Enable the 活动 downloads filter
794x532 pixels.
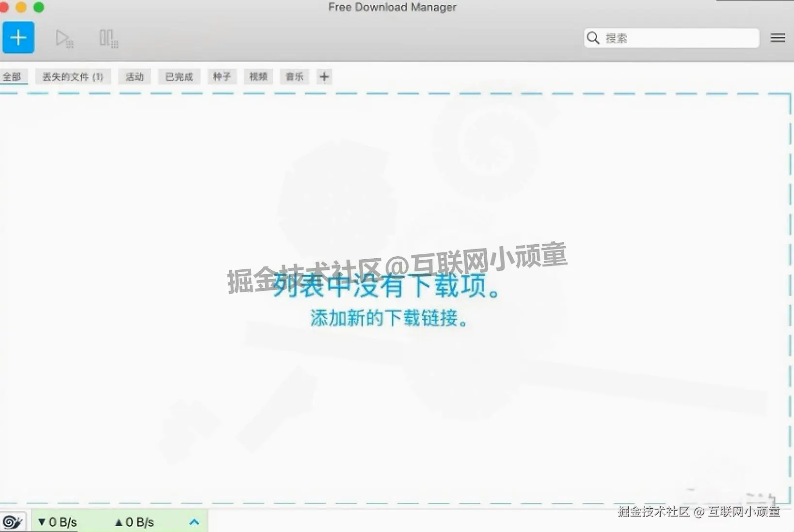tap(134, 77)
